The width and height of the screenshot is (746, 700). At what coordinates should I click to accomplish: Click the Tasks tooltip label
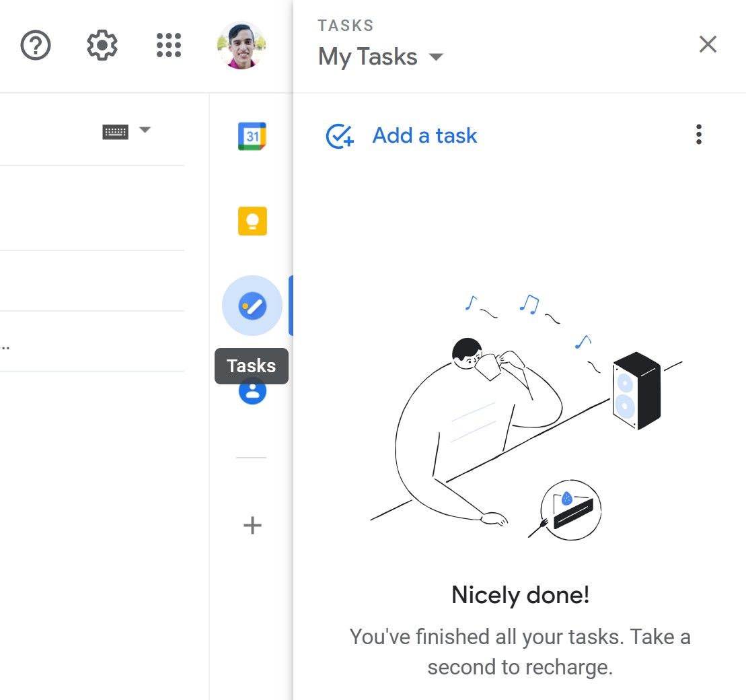tap(251, 365)
